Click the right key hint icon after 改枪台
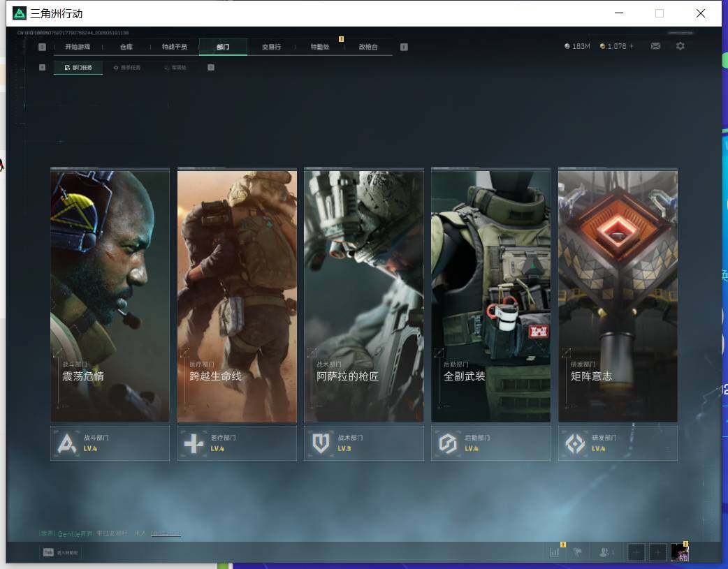728x569 pixels. 404,47
